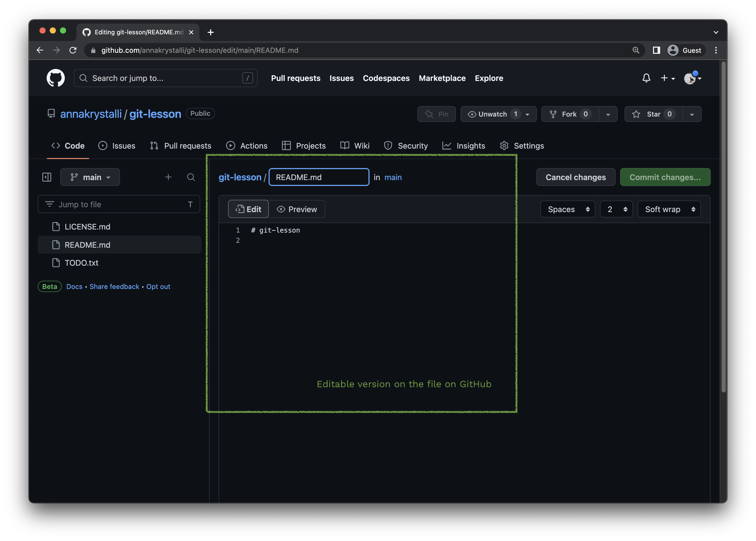Add a new file with plus icon
The width and height of the screenshot is (756, 541).
168,177
